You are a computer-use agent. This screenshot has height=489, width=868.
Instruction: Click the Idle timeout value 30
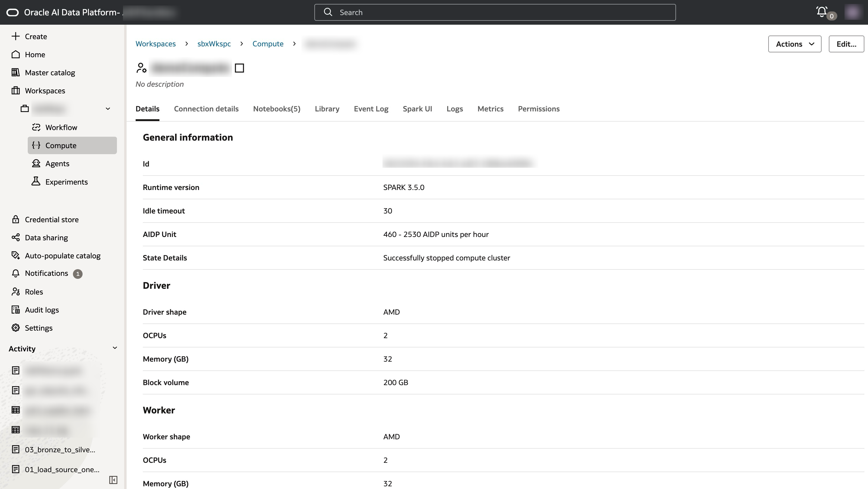click(x=388, y=211)
